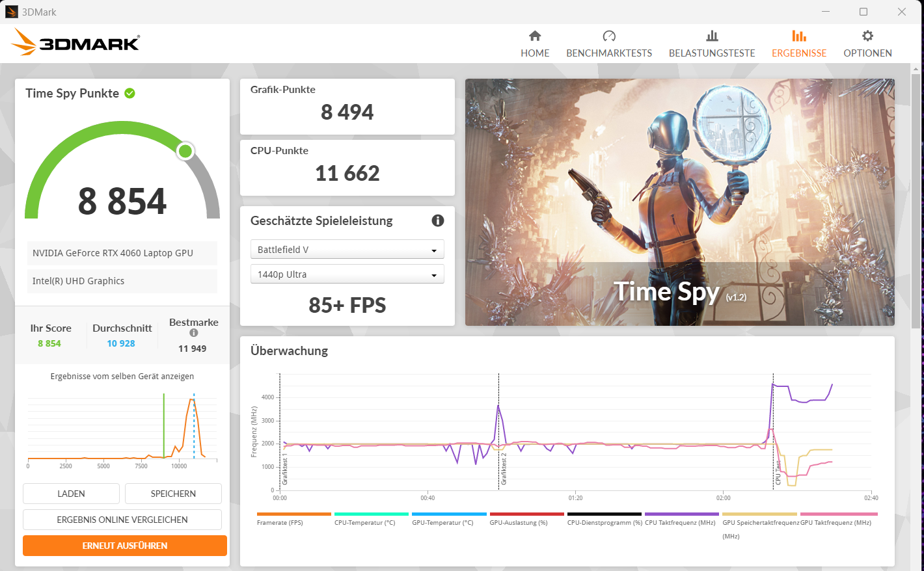Click the LADEN button
Image resolution: width=924 pixels, height=571 pixels.
pyautogui.click(x=71, y=494)
